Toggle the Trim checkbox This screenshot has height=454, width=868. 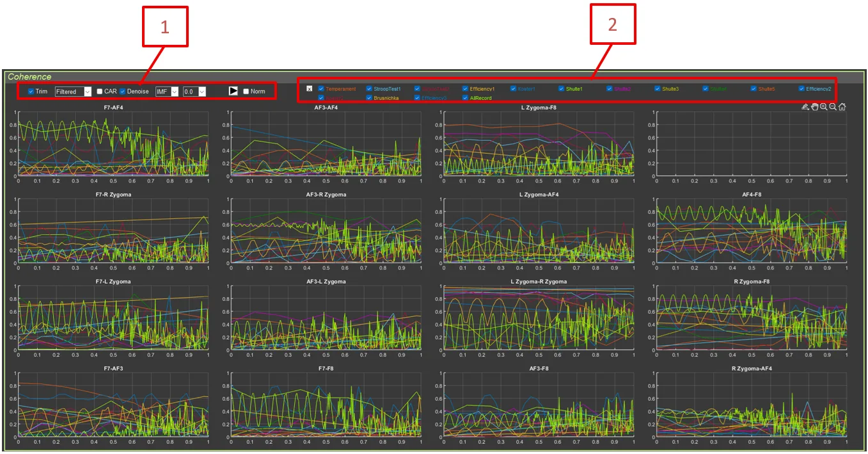pyautogui.click(x=31, y=92)
